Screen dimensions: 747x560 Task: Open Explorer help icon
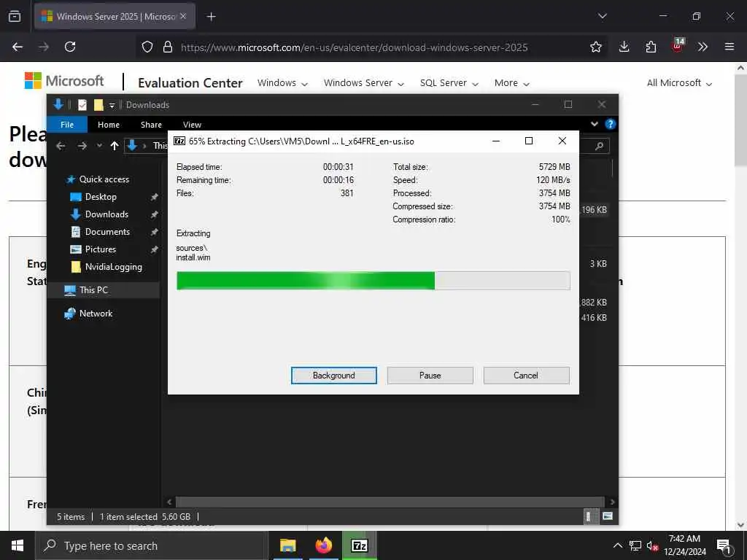(x=610, y=124)
